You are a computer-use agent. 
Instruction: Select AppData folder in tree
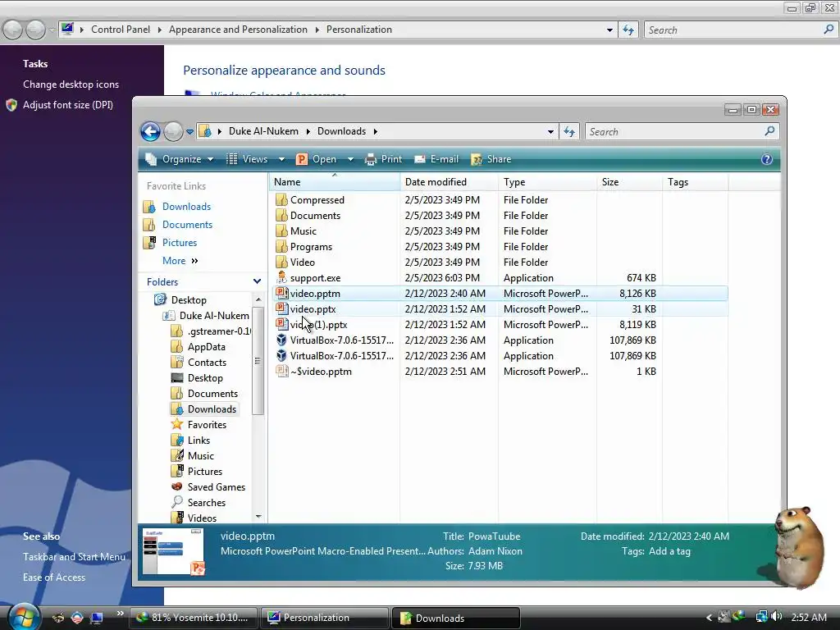[206, 347]
